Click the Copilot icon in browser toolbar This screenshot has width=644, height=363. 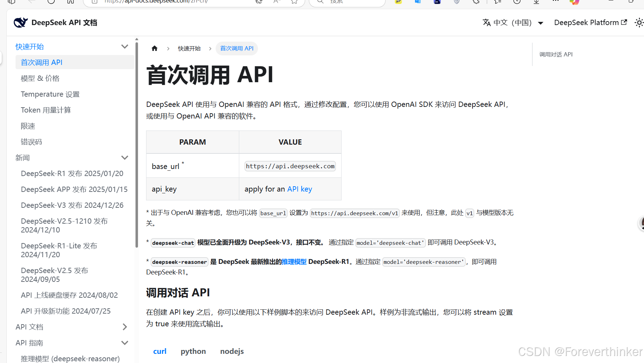tap(574, 1)
